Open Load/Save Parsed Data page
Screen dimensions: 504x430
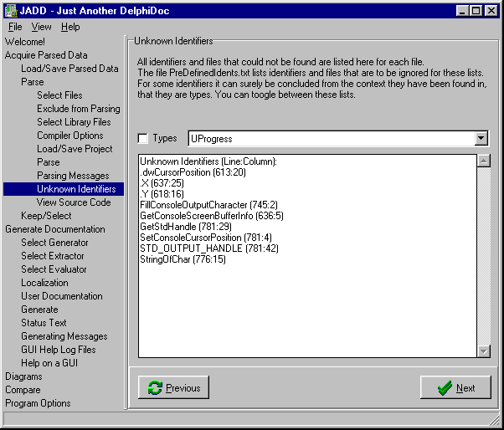(x=69, y=69)
